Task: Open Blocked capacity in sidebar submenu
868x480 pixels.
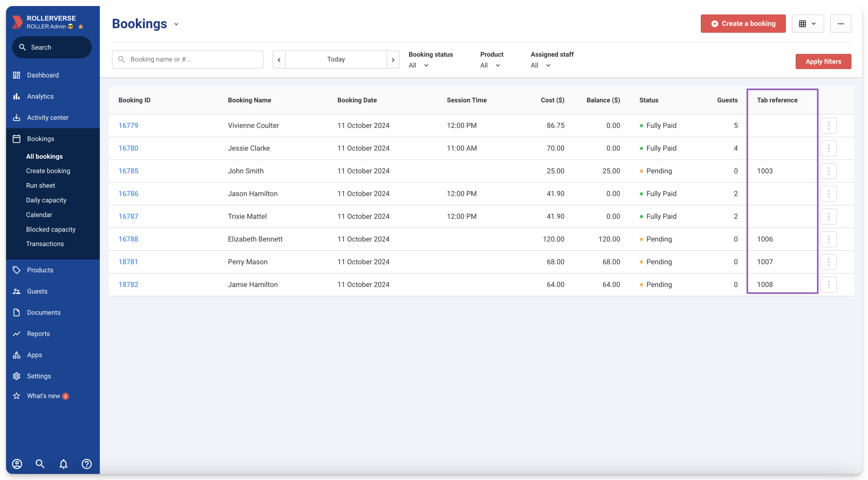Action: tap(51, 230)
